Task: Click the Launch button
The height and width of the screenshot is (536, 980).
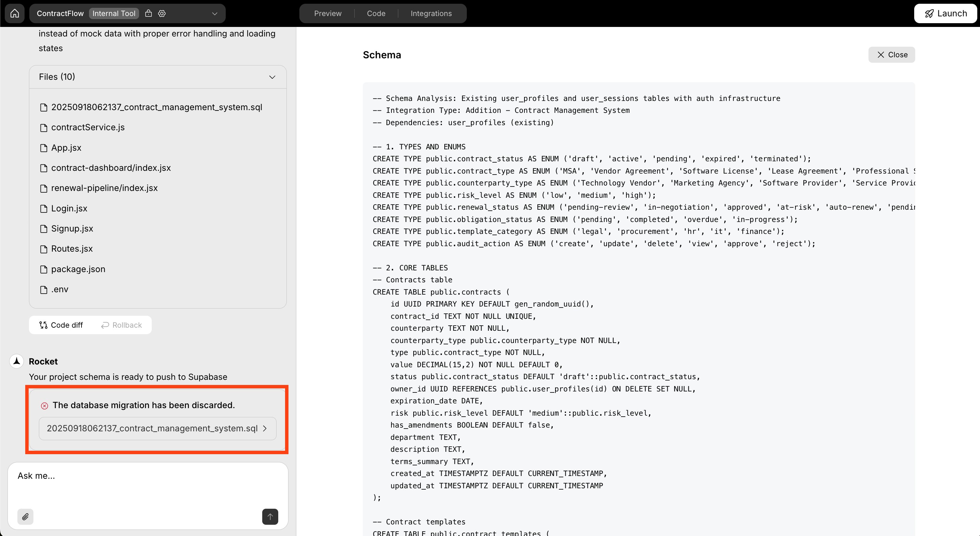Action: pyautogui.click(x=946, y=13)
